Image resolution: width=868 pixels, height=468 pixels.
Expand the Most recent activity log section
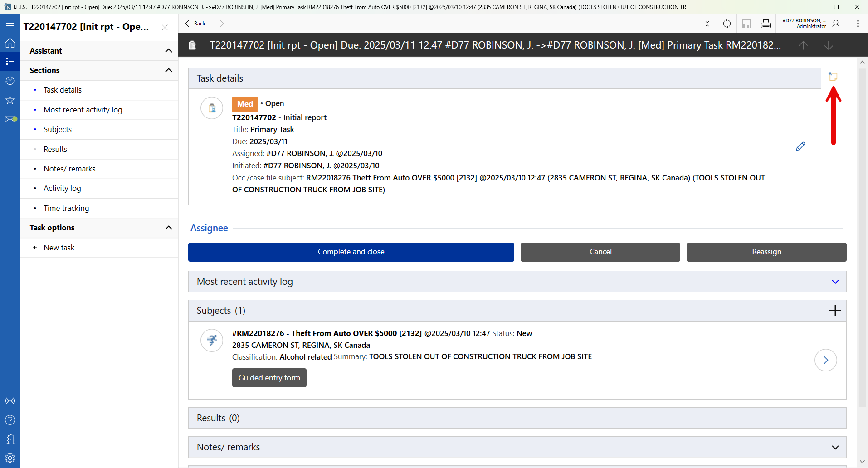tap(835, 282)
